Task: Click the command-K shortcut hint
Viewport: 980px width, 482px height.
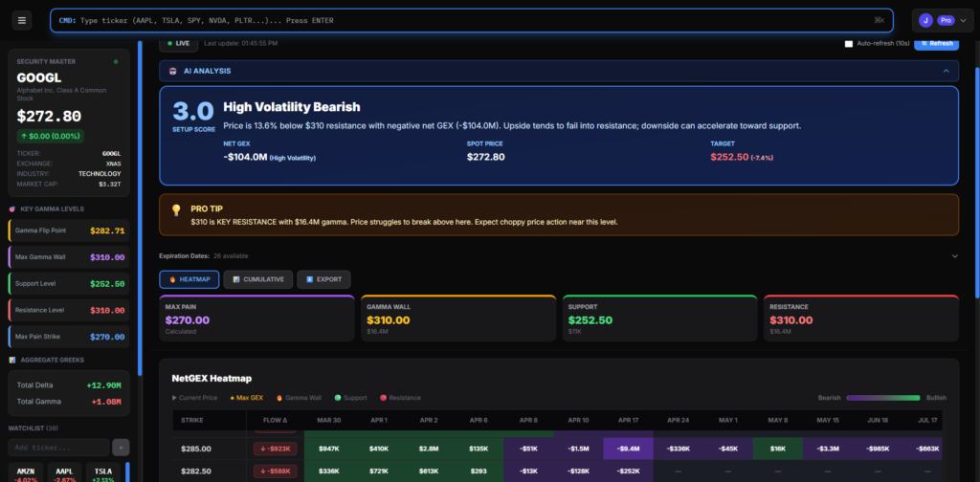Action: pyautogui.click(x=879, y=21)
